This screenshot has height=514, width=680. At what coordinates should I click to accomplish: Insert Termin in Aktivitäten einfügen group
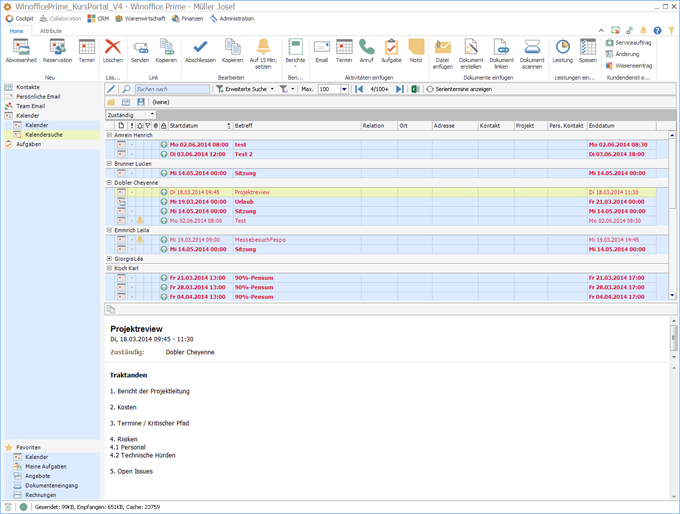pyautogui.click(x=344, y=51)
